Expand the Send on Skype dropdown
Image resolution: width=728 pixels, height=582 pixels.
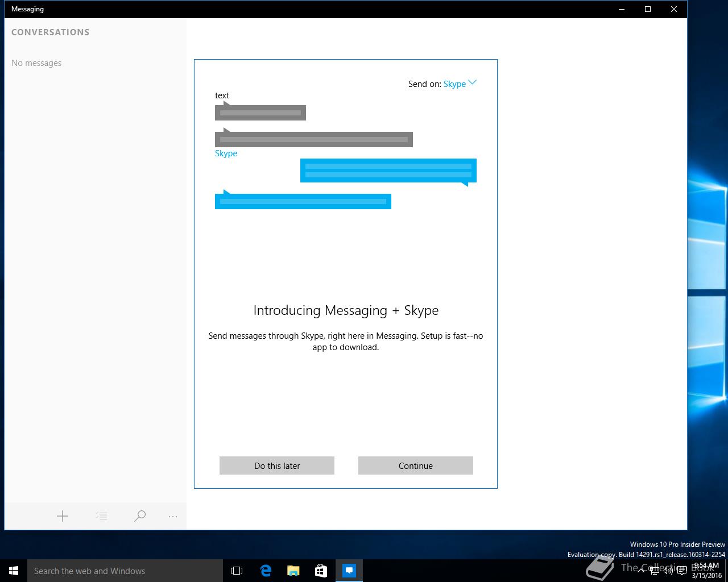(x=460, y=84)
